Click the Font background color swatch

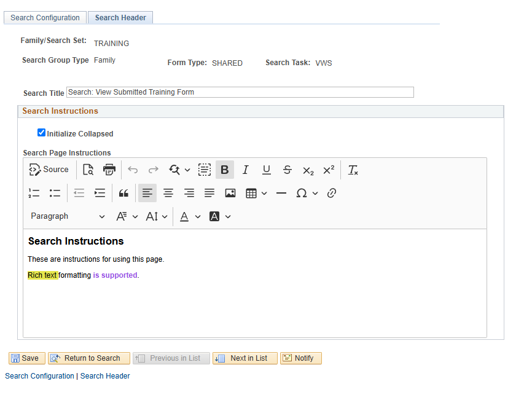tap(214, 216)
